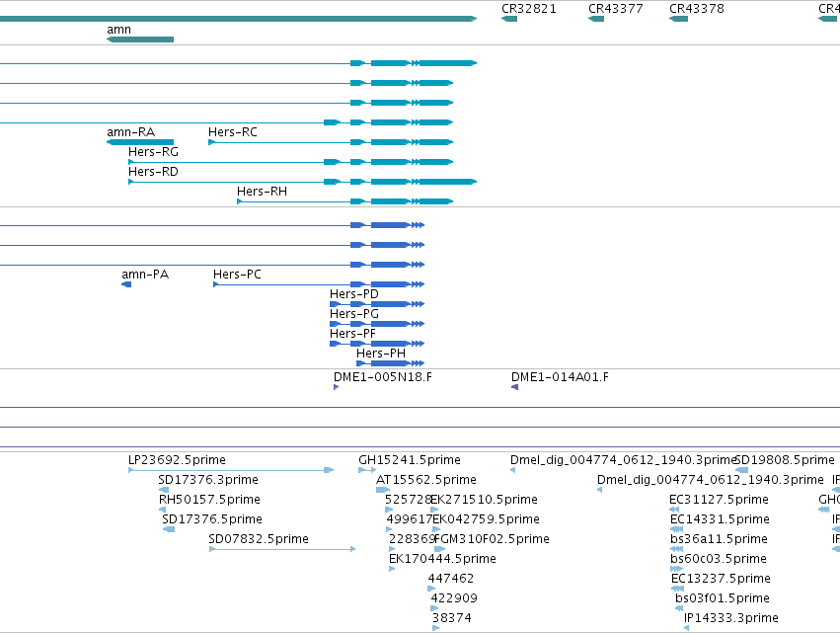Select the EC13237.5prime EST label
Screen dimensions: 840x633
(721, 579)
